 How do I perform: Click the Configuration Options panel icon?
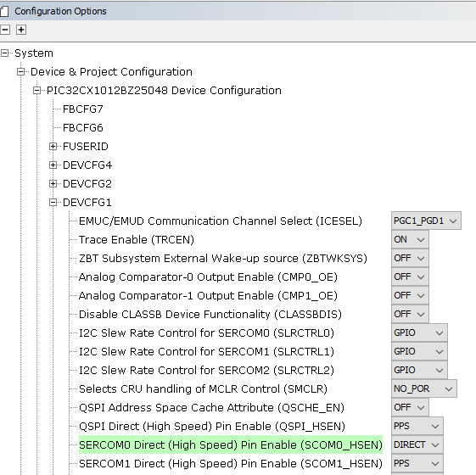pyautogui.click(x=5, y=11)
